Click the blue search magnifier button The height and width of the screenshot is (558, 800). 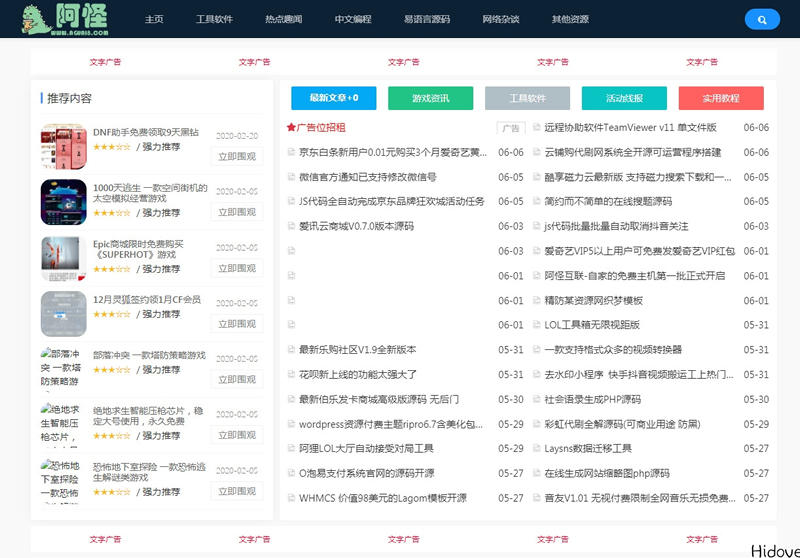tap(762, 19)
